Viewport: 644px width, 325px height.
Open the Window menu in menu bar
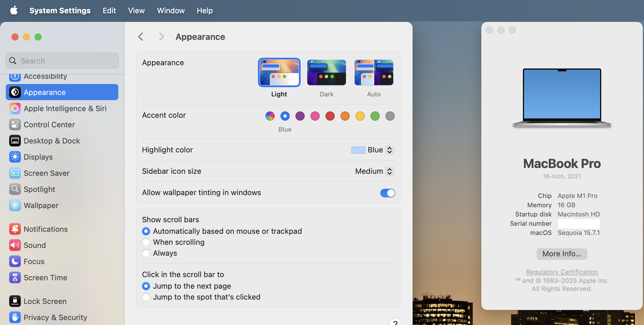click(x=171, y=11)
